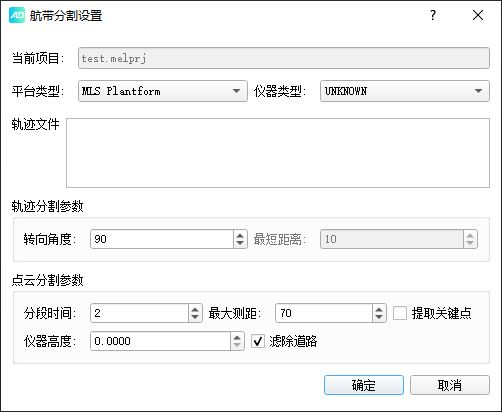Decrease 转向角度 value with down arrow
This screenshot has height=412, width=502.
click(240, 243)
